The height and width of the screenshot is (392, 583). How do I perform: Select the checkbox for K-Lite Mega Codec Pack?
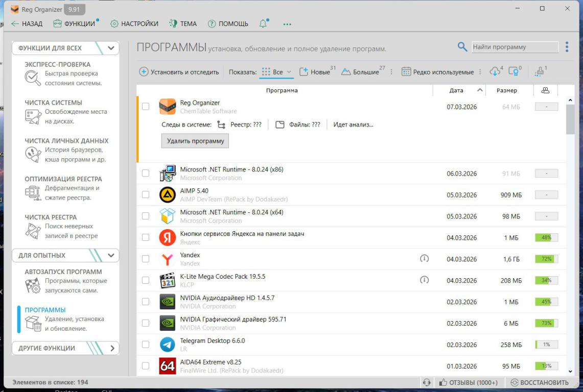pyautogui.click(x=146, y=280)
